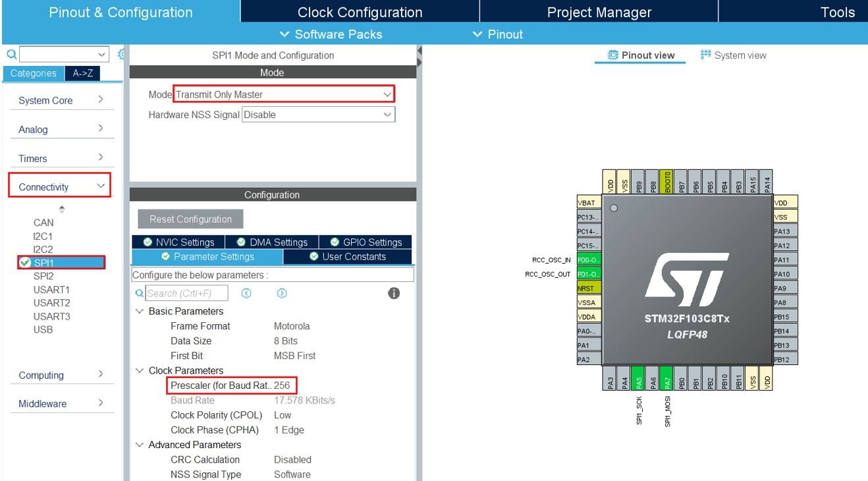Click the System view grid icon
Image resolution: width=868 pixels, height=481 pixels.
tap(705, 55)
